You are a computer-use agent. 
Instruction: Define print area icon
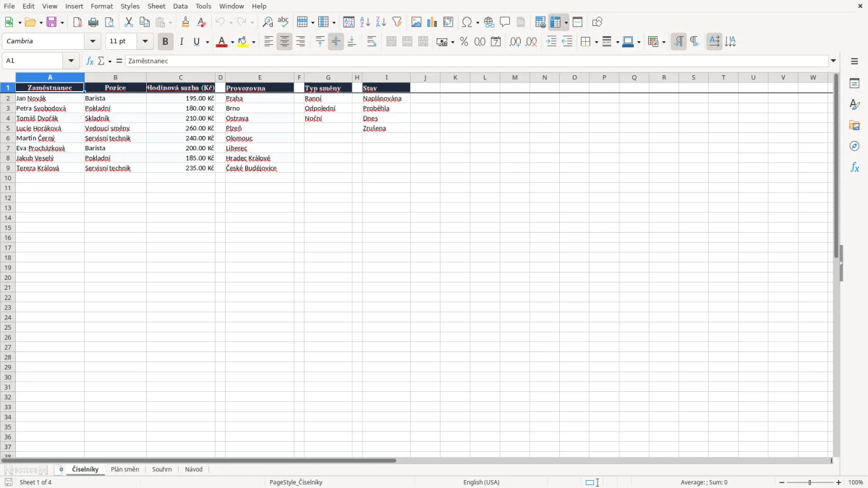click(540, 22)
